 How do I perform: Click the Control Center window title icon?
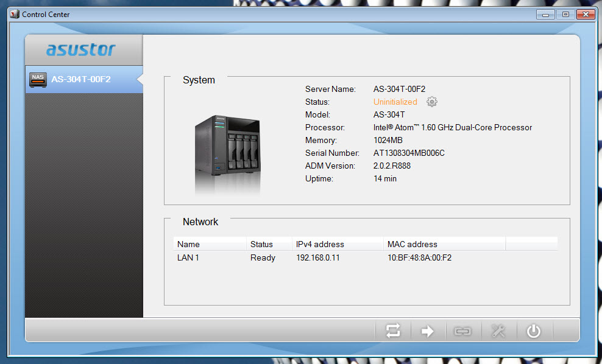(15, 14)
